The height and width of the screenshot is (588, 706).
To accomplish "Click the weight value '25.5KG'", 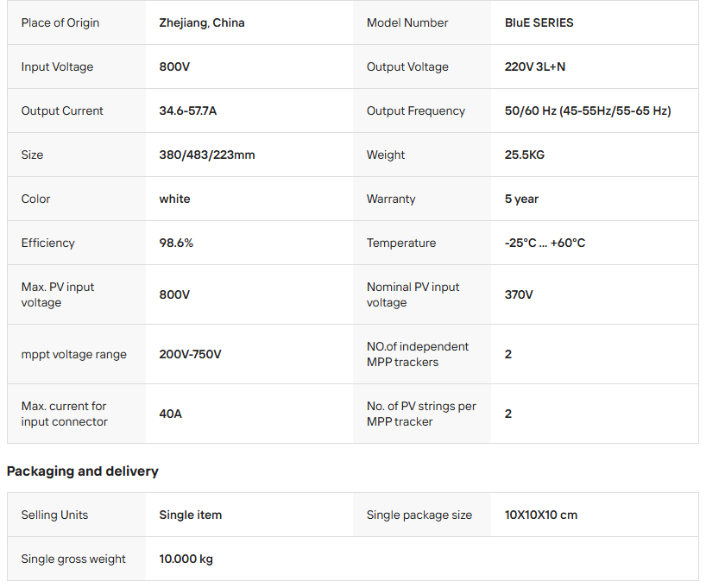I will (x=525, y=155).
